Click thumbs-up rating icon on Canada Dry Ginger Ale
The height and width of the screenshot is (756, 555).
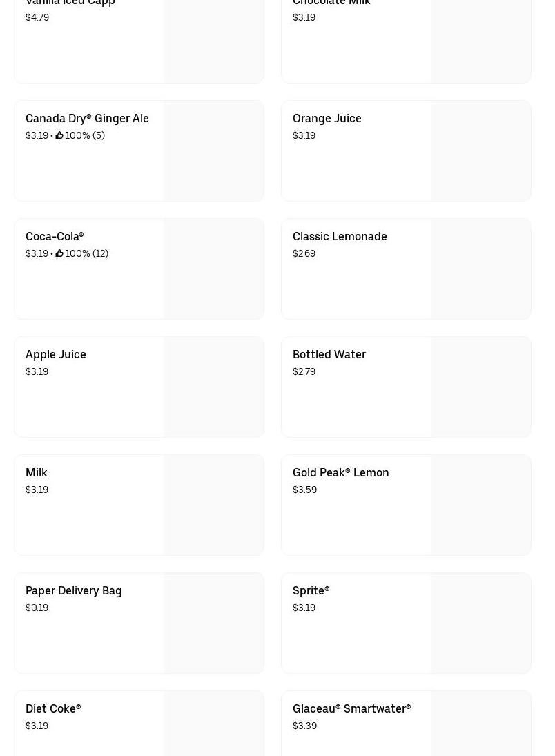click(x=59, y=135)
